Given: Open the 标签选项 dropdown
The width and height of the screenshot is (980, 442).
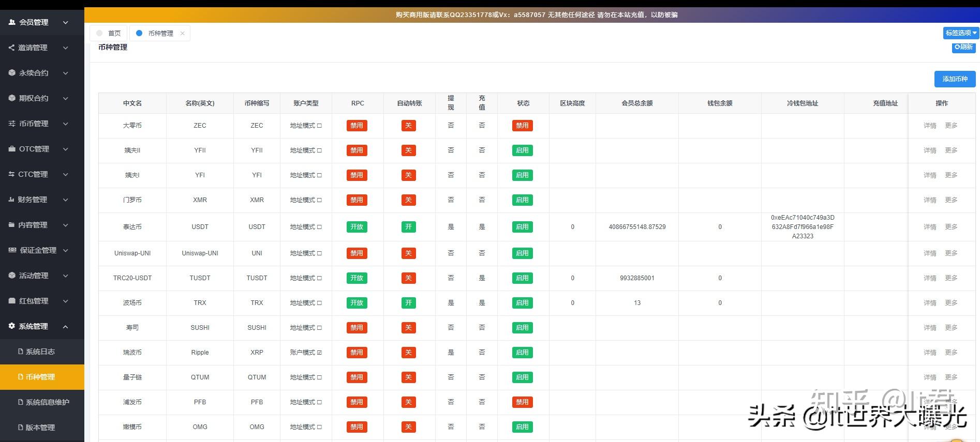Looking at the screenshot, I should coord(961,33).
